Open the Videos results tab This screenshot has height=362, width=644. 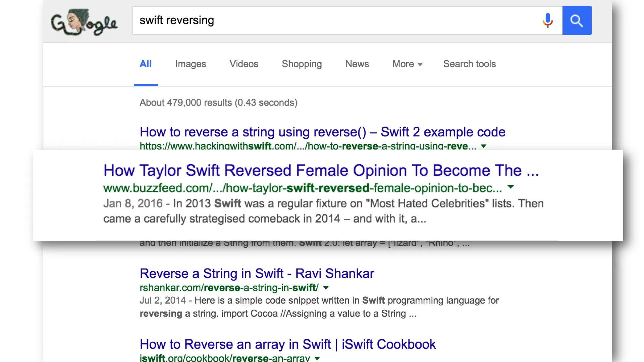click(x=244, y=64)
